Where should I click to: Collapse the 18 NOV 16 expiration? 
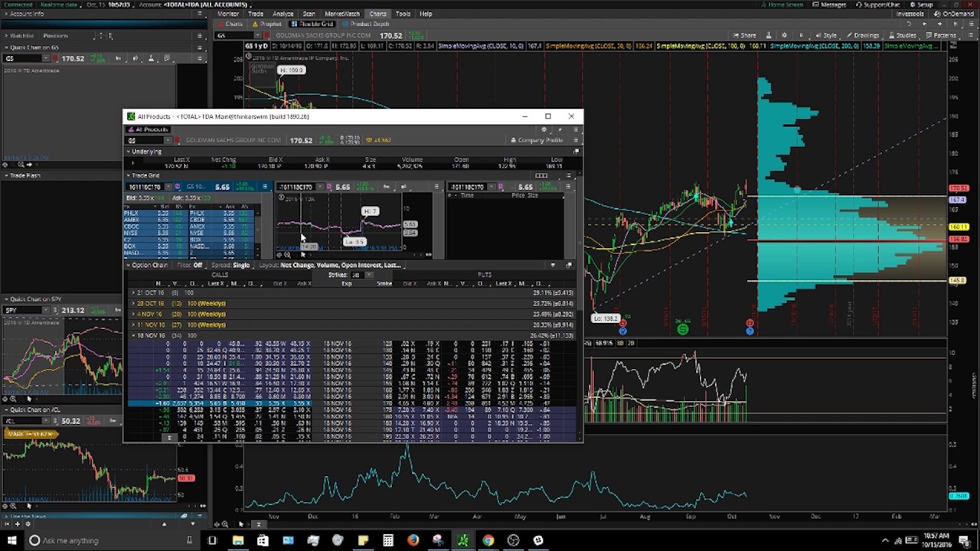[x=133, y=336]
